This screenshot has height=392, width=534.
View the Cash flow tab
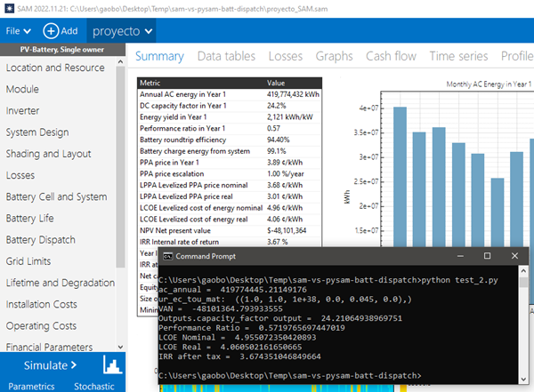tap(391, 56)
